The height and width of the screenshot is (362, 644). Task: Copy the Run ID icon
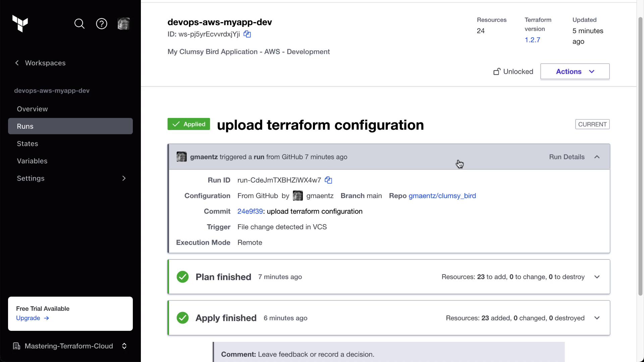click(328, 180)
